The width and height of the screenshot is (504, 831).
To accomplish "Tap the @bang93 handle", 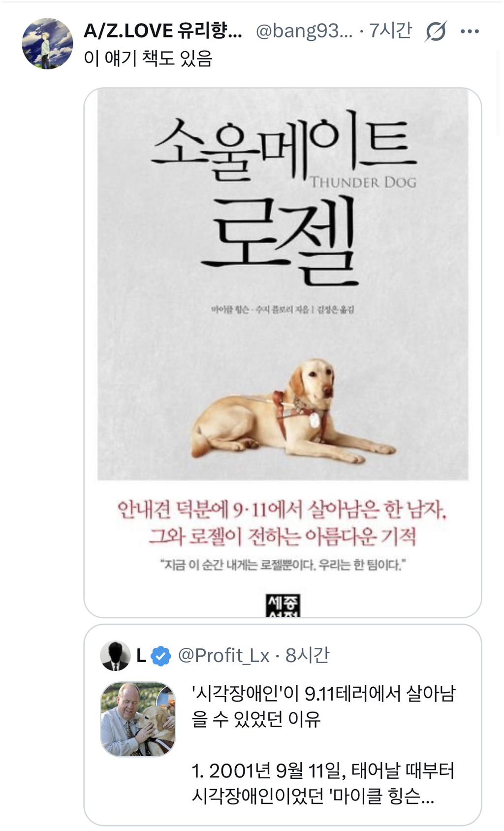I will click(304, 31).
